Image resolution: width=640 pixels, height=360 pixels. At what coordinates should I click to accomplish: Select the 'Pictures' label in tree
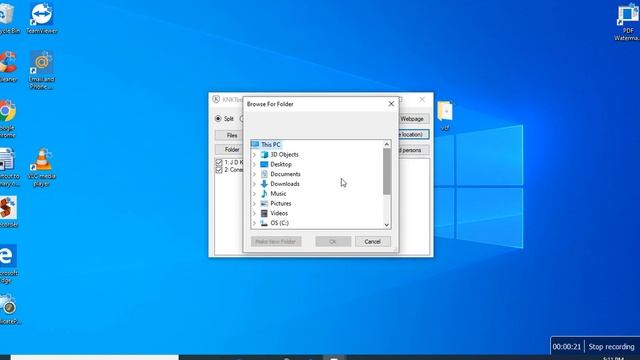tap(280, 204)
